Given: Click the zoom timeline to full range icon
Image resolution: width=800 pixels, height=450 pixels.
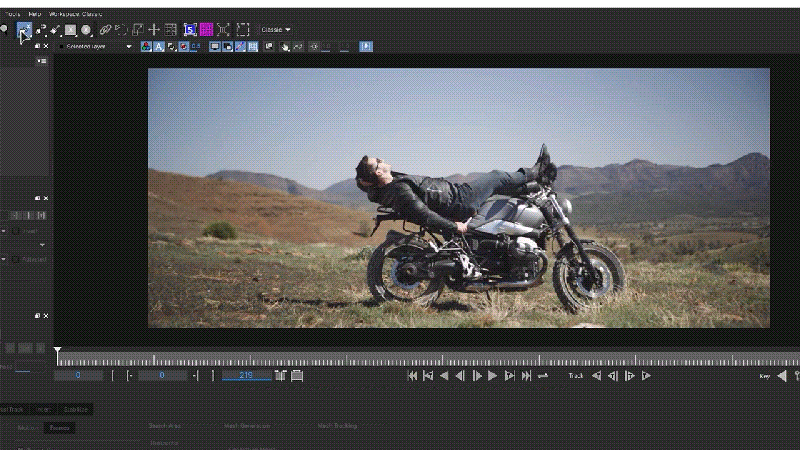Looking at the screenshot, I should click(x=297, y=376).
